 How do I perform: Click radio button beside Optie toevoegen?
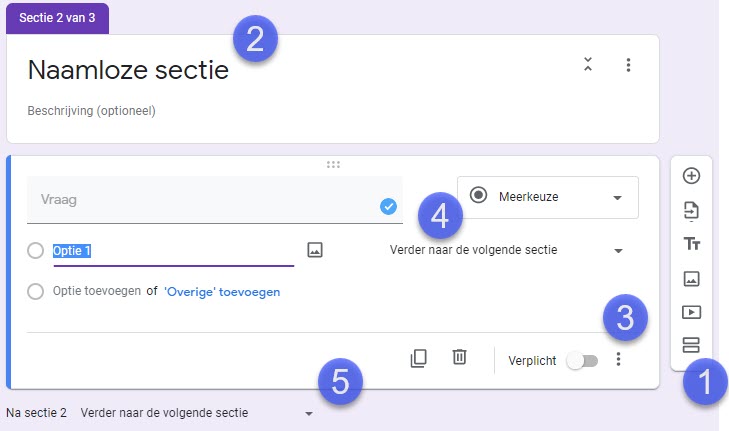point(35,292)
